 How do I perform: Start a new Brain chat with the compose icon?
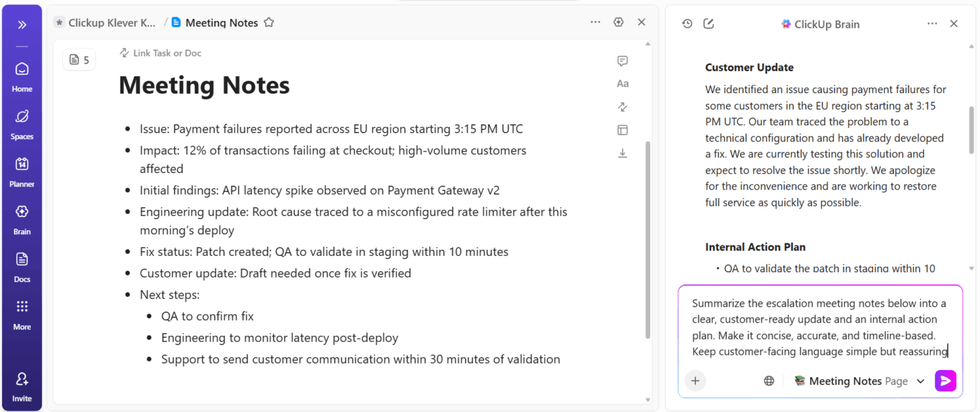point(708,23)
